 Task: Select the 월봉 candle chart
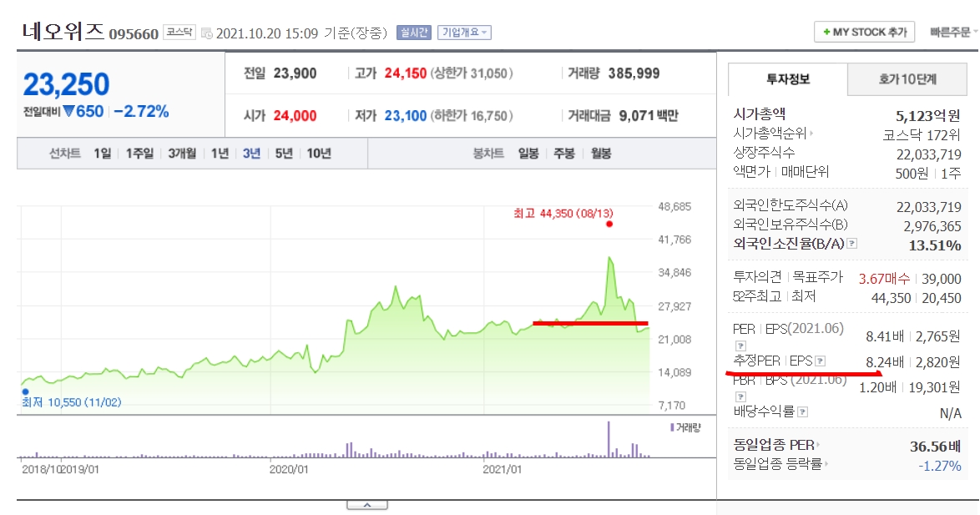601,153
